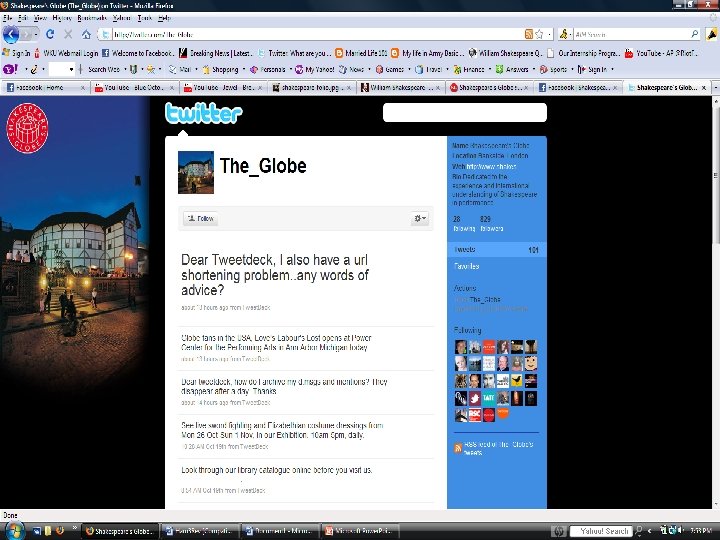Close the Facebook Home tab

(x=83, y=87)
